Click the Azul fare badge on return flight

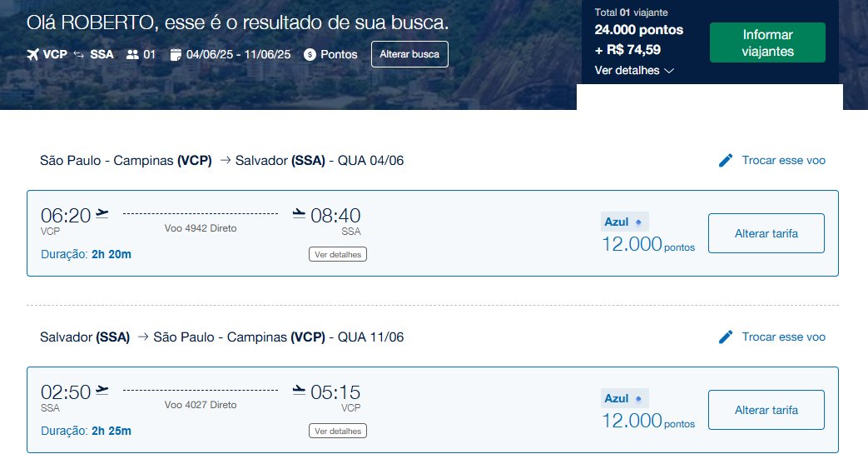pyautogui.click(x=624, y=398)
